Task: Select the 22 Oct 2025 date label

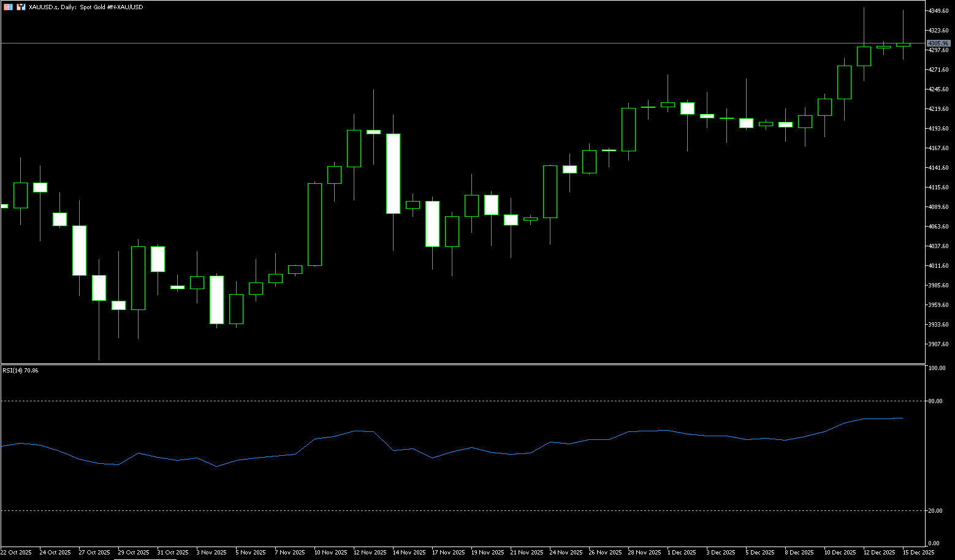Action: click(16, 553)
